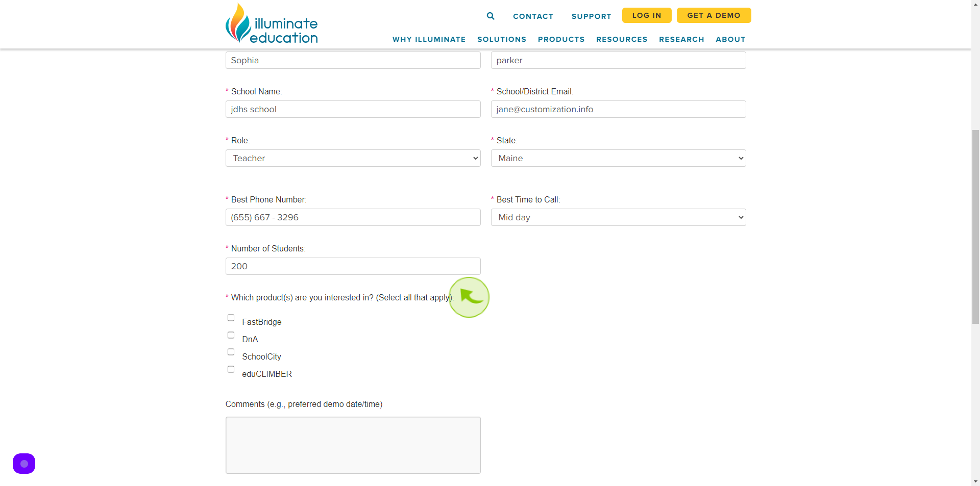The height and width of the screenshot is (486, 980).
Task: Click the page vertical scrollbar thumb
Action: 975,226
